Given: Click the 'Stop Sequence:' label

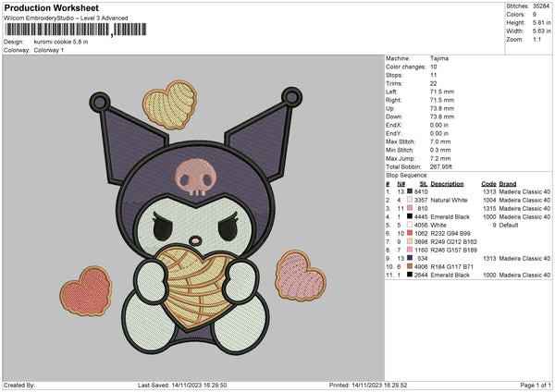Looking at the screenshot, I should pyautogui.click(x=407, y=175).
